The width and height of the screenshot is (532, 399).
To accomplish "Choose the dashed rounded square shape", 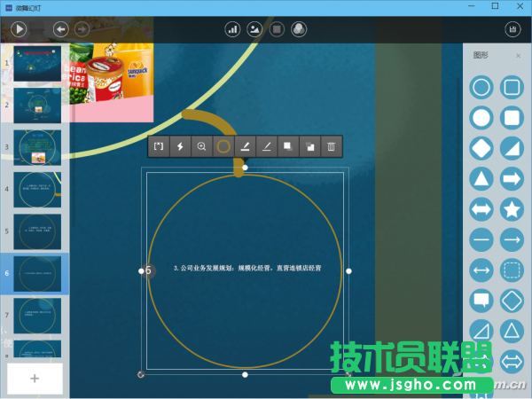I will [512, 270].
